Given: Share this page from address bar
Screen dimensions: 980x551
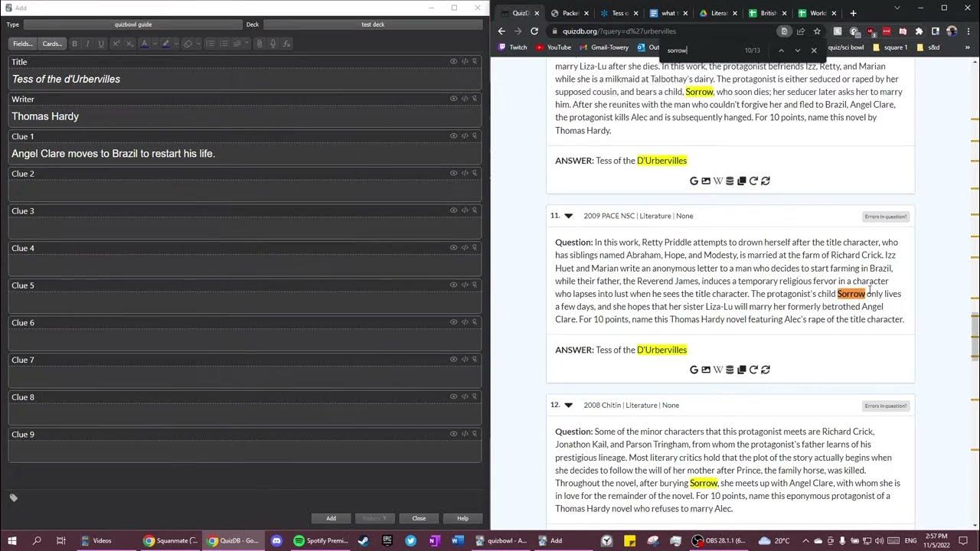Looking at the screenshot, I should (801, 31).
